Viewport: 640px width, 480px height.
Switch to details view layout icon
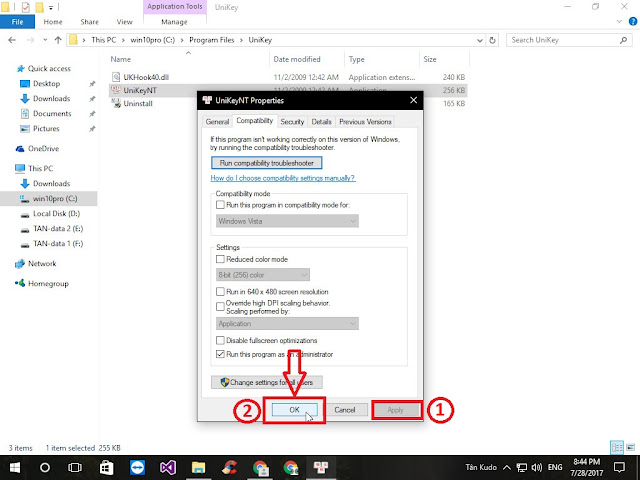tap(617, 448)
